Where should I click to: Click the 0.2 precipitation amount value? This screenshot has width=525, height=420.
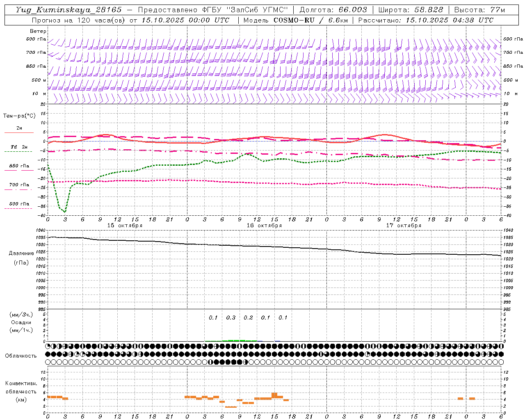click(248, 318)
